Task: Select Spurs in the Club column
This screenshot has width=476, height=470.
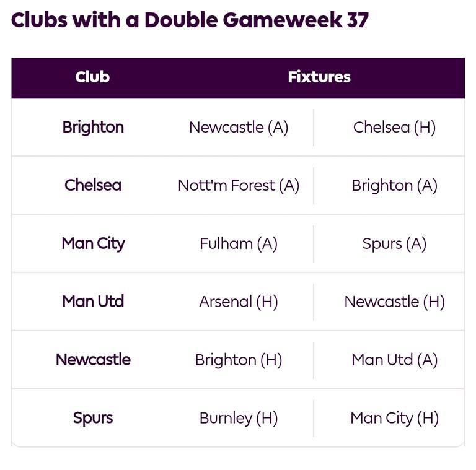Action: click(x=93, y=418)
